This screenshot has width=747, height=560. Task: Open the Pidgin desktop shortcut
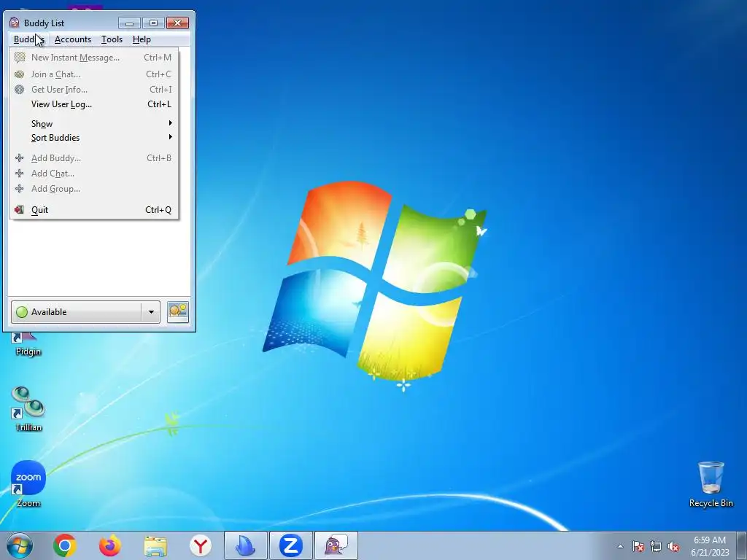[x=28, y=344]
